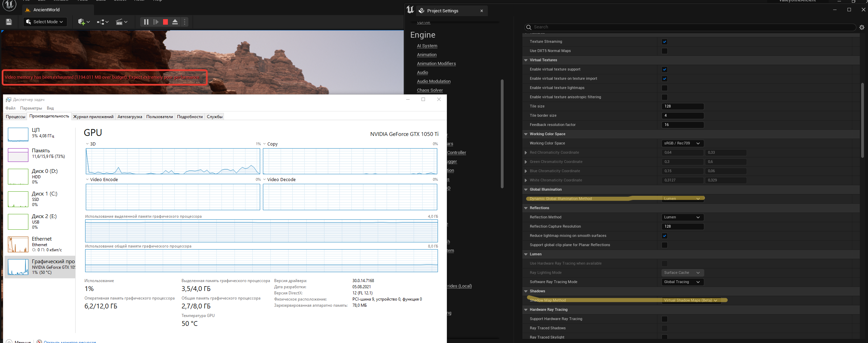The width and height of the screenshot is (868, 343).
Task: Click the Project Settings search magnifier icon
Action: pyautogui.click(x=529, y=27)
